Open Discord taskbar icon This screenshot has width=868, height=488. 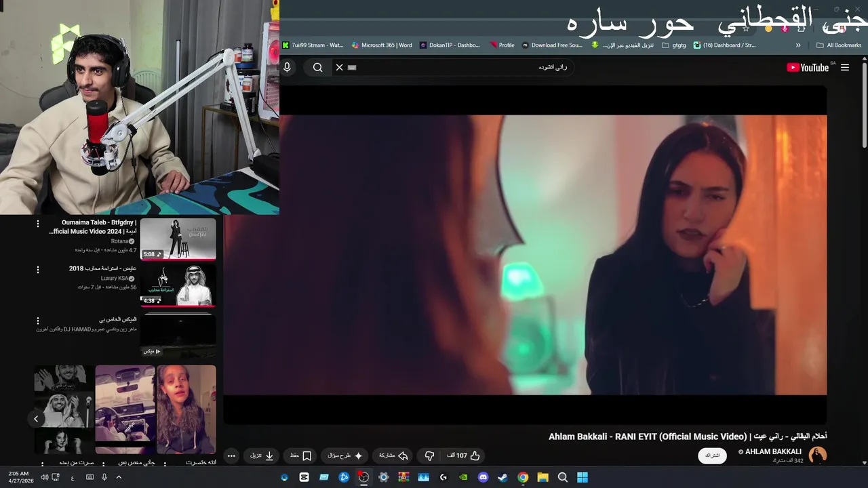click(x=483, y=477)
